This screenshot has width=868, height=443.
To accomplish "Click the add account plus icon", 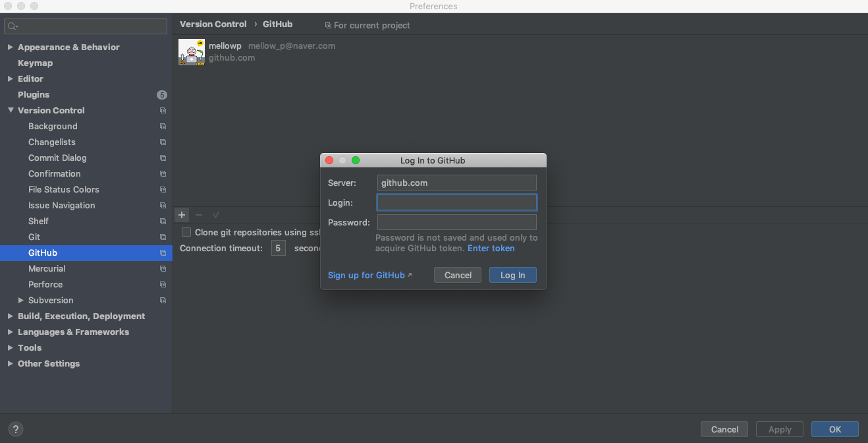I will [182, 215].
